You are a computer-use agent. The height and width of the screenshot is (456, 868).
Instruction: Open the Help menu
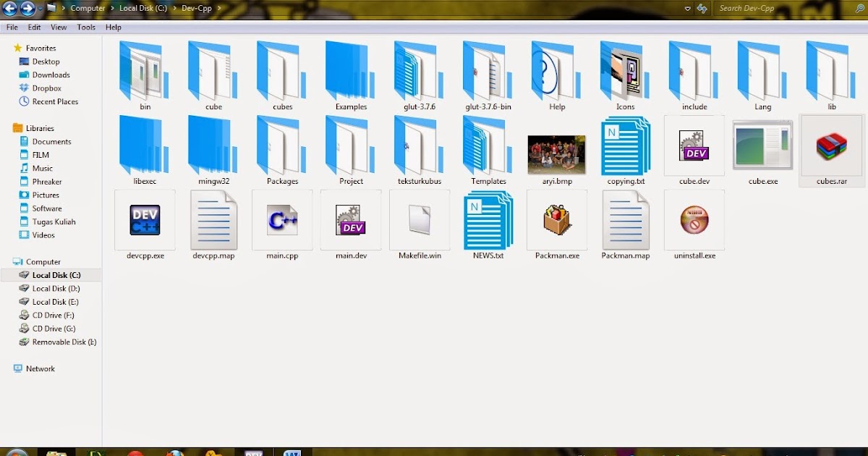[114, 27]
